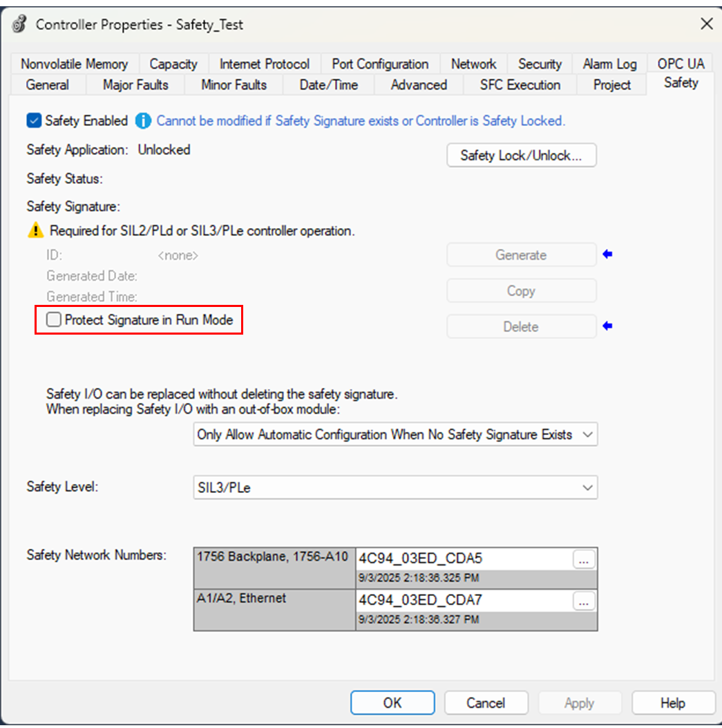Image resolution: width=722 pixels, height=728 pixels.
Task: Go to the OPC UA tab
Action: pyautogui.click(x=681, y=64)
